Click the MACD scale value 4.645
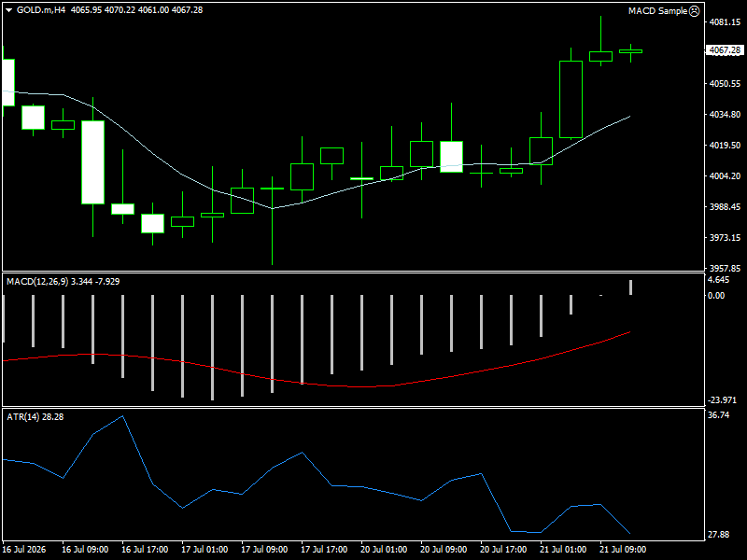Viewport: 747px width, 560px height. coord(718,280)
